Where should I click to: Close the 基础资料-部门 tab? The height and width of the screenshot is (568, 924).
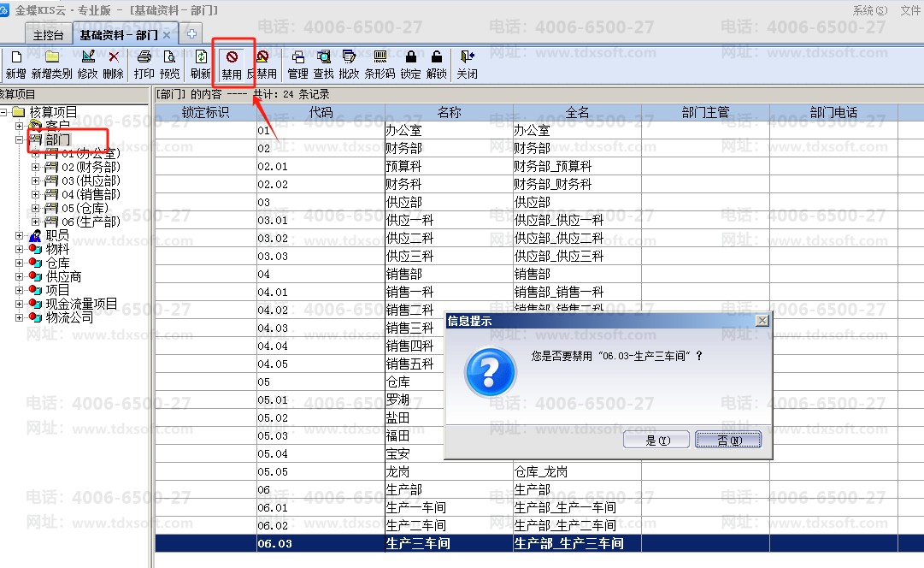click(167, 35)
